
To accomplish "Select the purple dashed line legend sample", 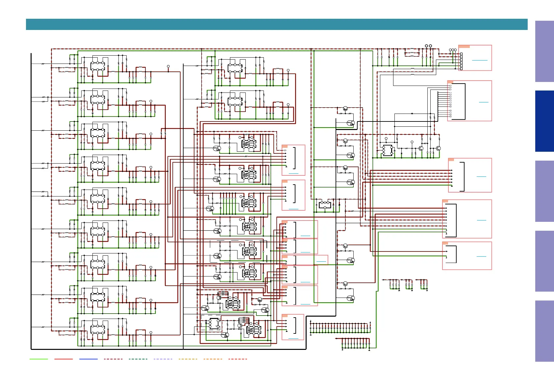I will [x=163, y=359].
